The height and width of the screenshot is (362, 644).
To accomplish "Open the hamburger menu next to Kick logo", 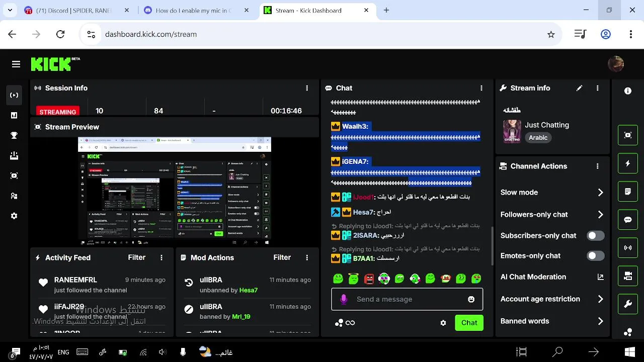I will click(x=16, y=64).
